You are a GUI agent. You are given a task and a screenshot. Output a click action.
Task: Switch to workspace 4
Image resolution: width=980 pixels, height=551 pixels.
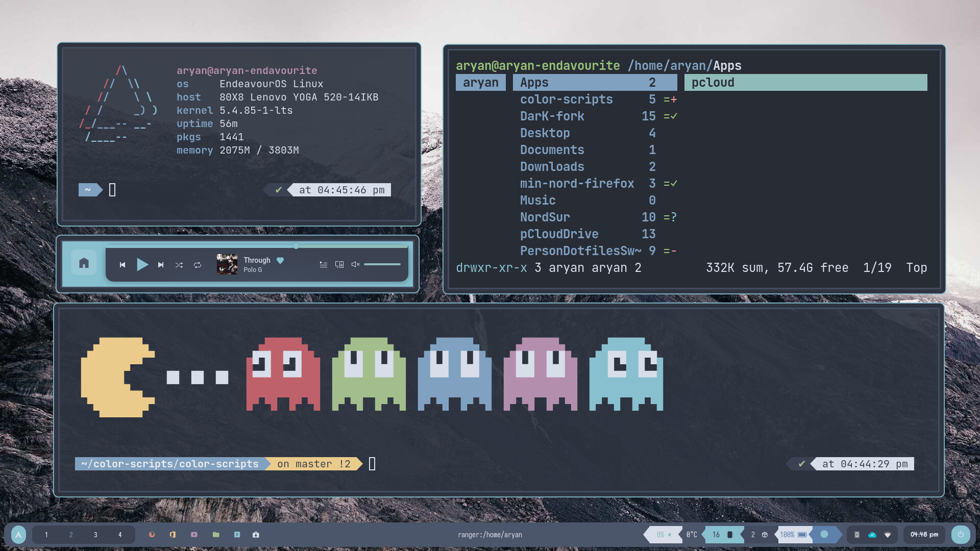click(x=120, y=535)
